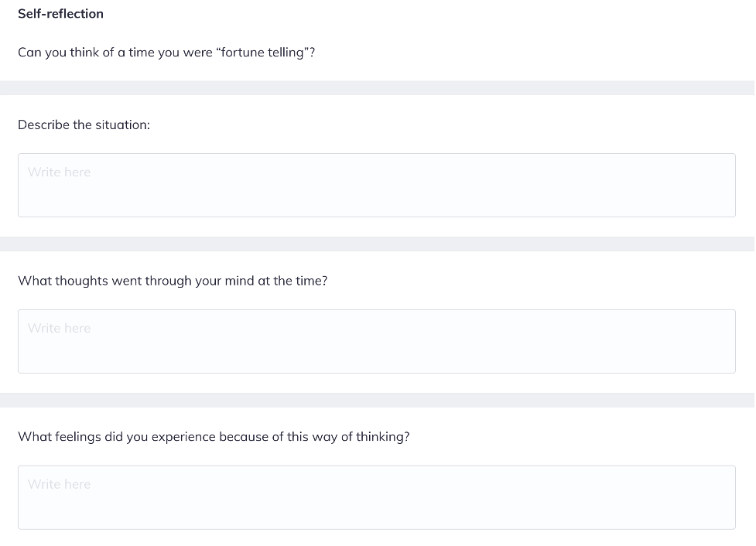Click the gray divider below the fortune telling question
756x546 pixels.
pyautogui.click(x=376, y=88)
